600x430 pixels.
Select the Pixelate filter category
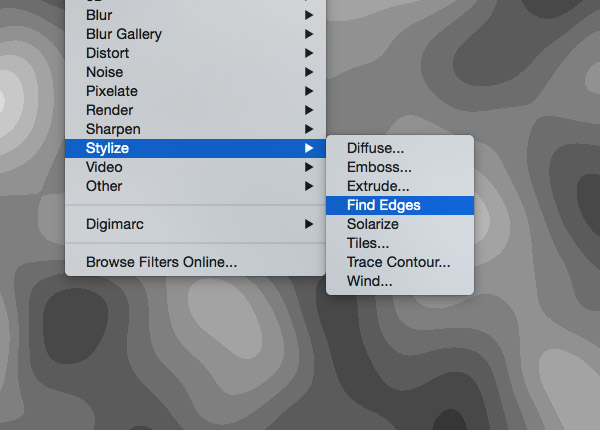pos(110,91)
